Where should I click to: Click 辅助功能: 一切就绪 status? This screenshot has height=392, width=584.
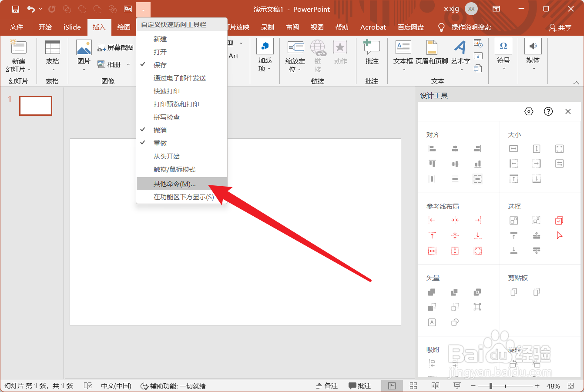click(x=173, y=386)
